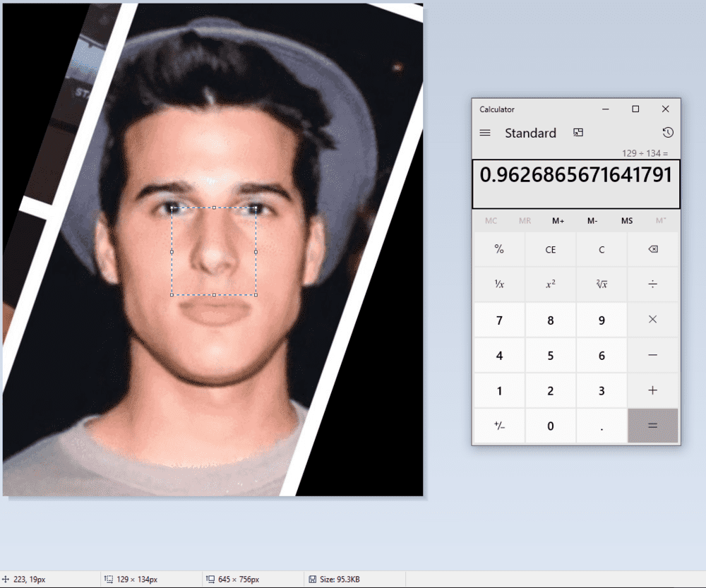The width and height of the screenshot is (706, 588).
Task: Click selection top-middle handle on image
Action: 215,208
